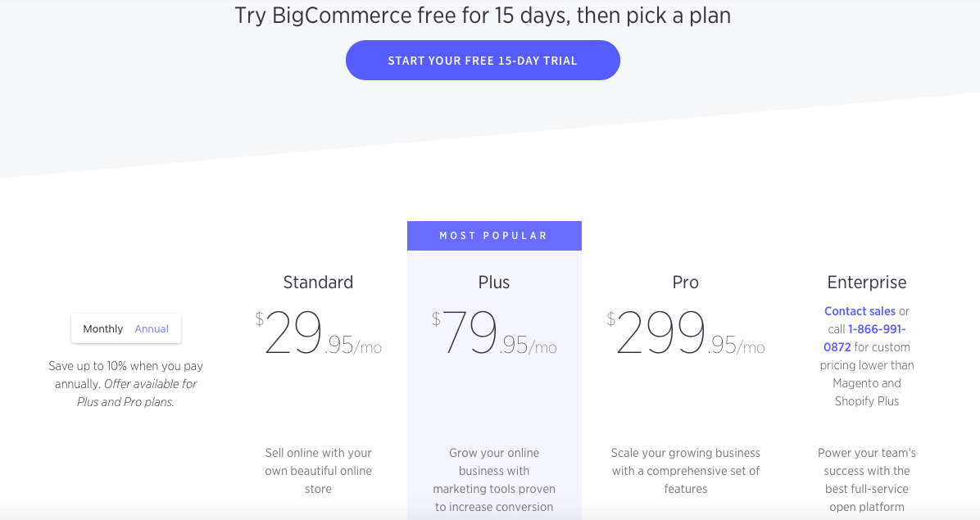
Task: Click the $29.95/mo Standard price
Action: [x=319, y=334]
